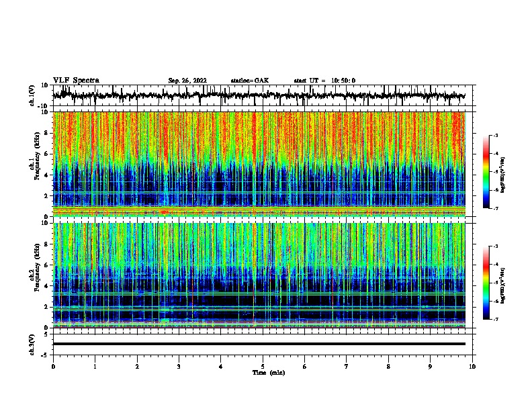Click the ch.2 spectrogram panel
The width and height of the screenshot is (532, 411).
[259, 275]
